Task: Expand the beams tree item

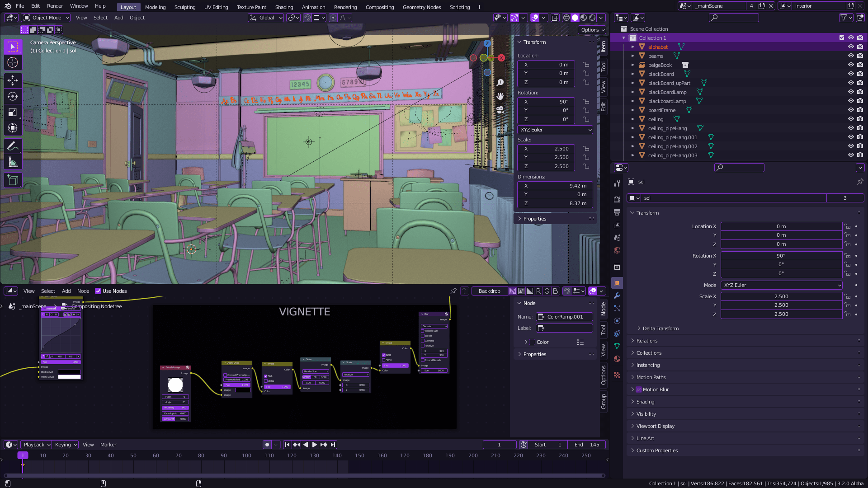Action: (633, 56)
